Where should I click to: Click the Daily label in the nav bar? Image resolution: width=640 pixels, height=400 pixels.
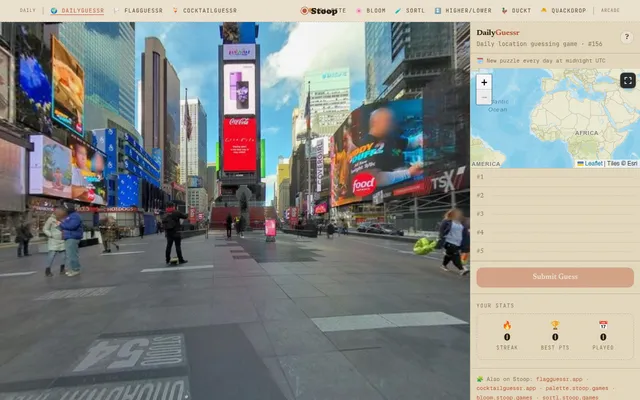(28, 10)
